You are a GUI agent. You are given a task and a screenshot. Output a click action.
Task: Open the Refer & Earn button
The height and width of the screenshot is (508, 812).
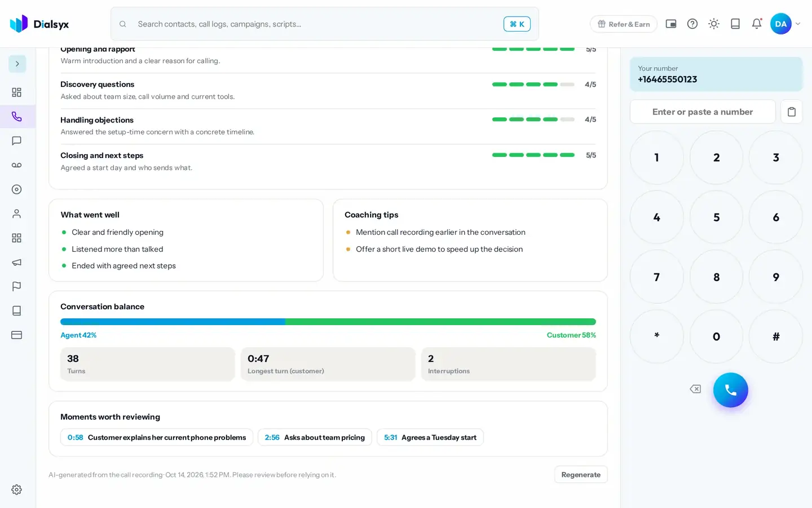(x=624, y=24)
